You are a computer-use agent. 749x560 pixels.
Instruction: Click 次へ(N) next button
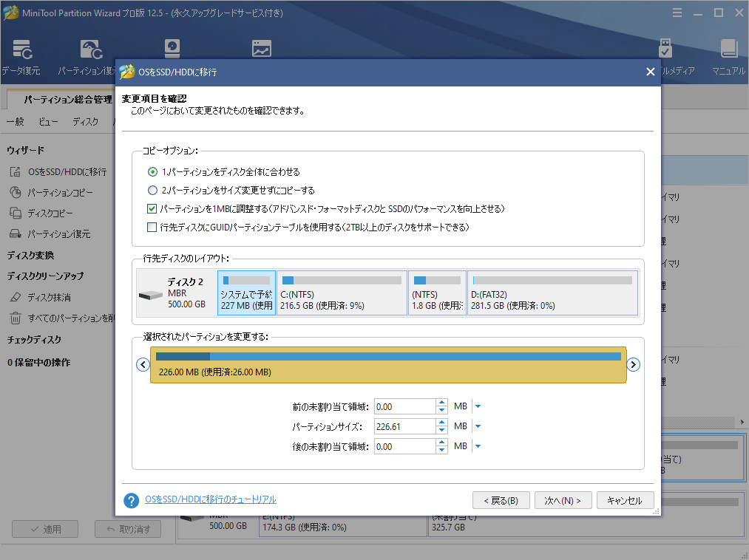[563, 500]
